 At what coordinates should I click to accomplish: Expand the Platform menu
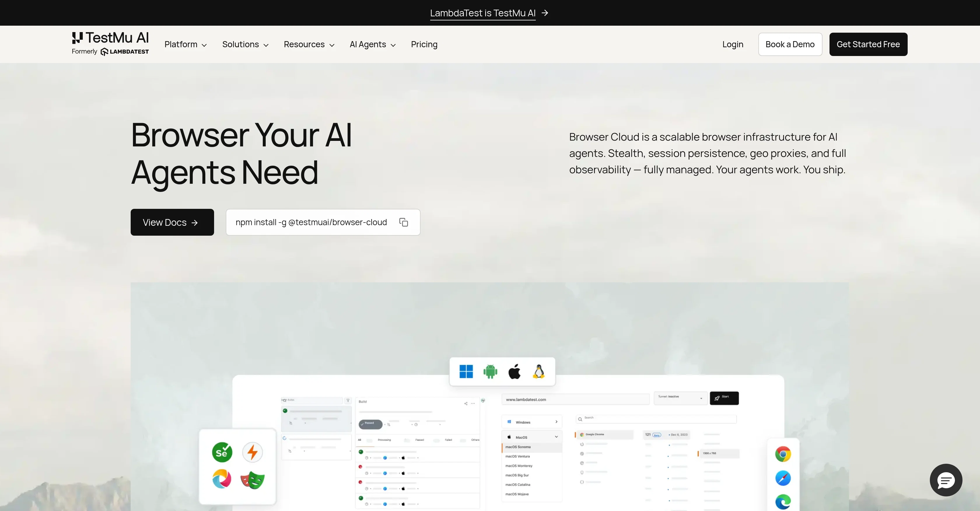[x=185, y=45]
